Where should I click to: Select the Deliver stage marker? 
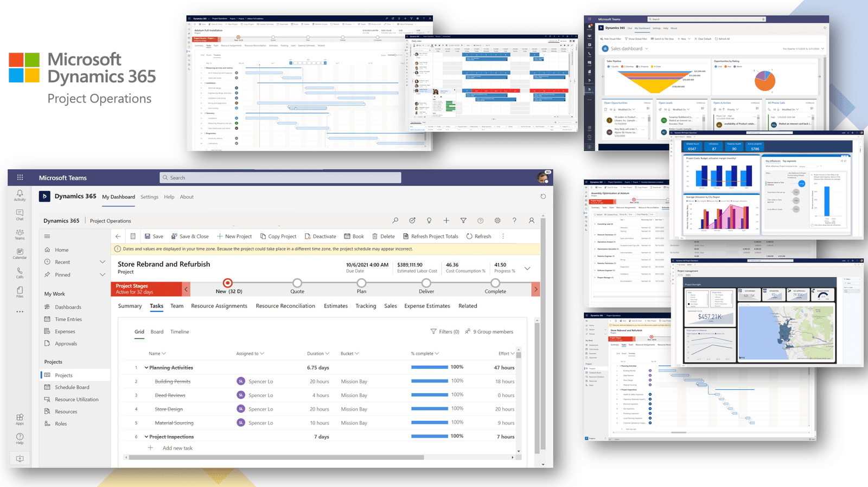426,283
